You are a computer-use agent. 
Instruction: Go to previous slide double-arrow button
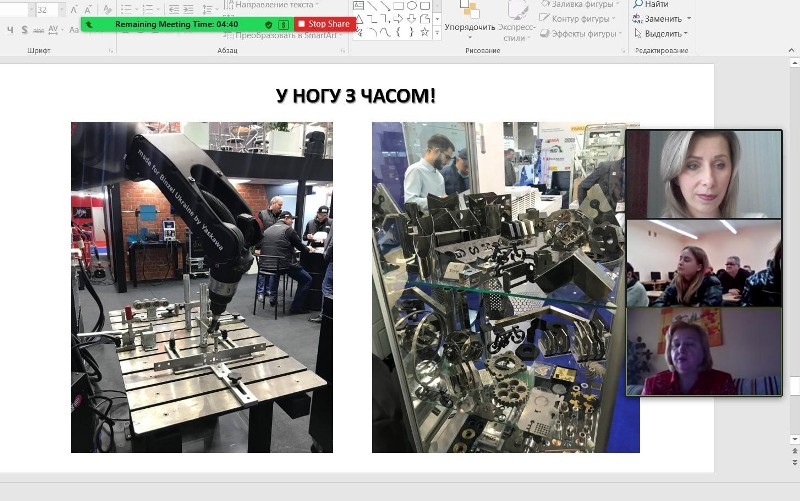coord(794,451)
